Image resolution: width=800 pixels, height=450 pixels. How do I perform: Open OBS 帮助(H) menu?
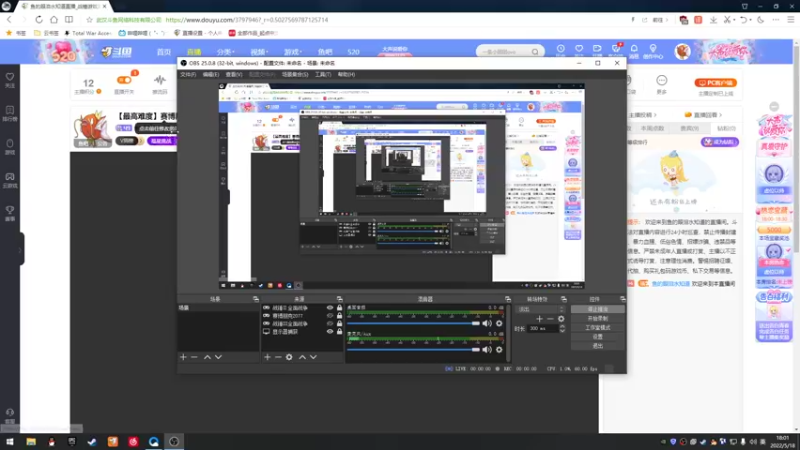pyautogui.click(x=346, y=74)
